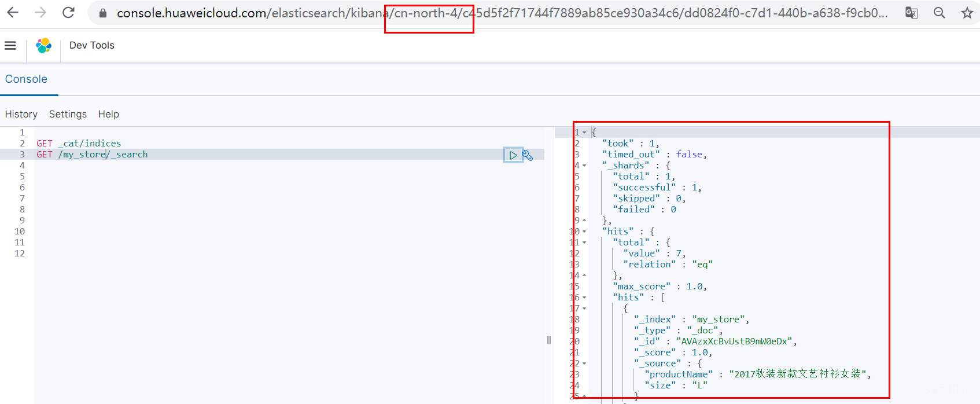Image resolution: width=980 pixels, height=404 pixels.
Task: Click the "value" : 7 response line
Action: click(x=654, y=254)
